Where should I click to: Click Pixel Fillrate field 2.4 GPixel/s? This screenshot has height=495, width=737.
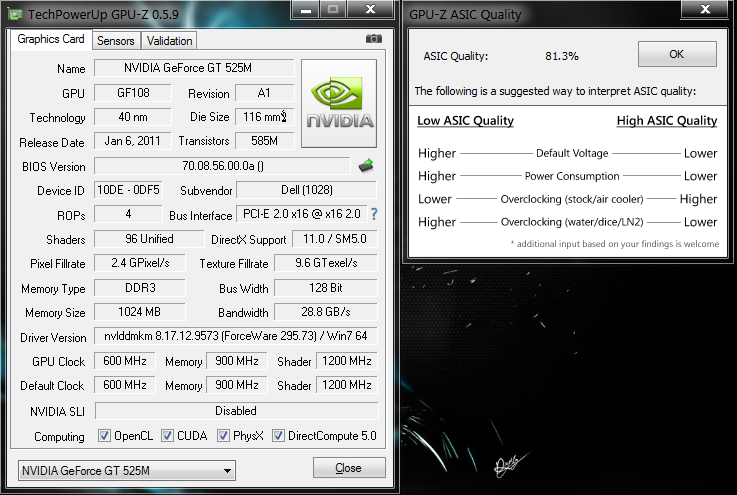click(x=140, y=263)
